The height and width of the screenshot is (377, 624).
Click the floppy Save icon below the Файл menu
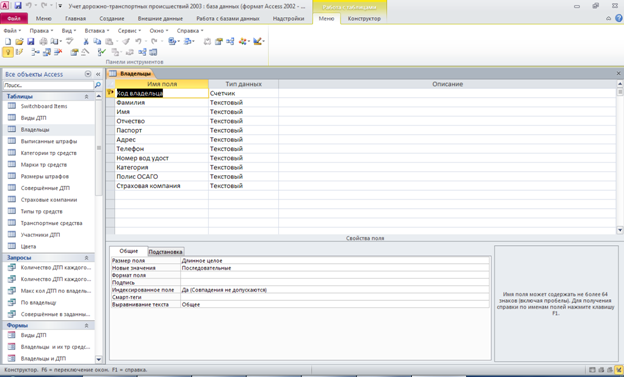[x=31, y=41]
